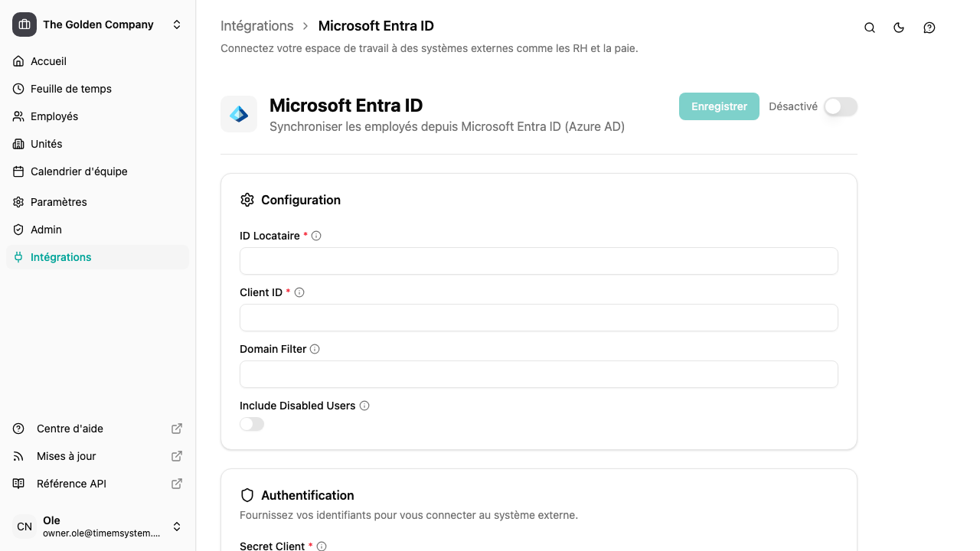Open the Intégrations breadcrumb link
The width and height of the screenshot is (980, 551).
[x=256, y=25]
